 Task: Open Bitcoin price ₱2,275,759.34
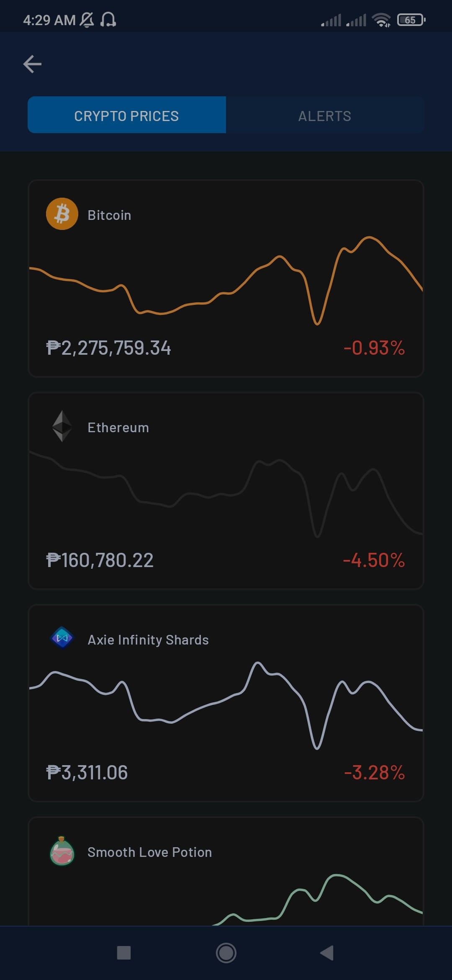pyautogui.click(x=108, y=348)
